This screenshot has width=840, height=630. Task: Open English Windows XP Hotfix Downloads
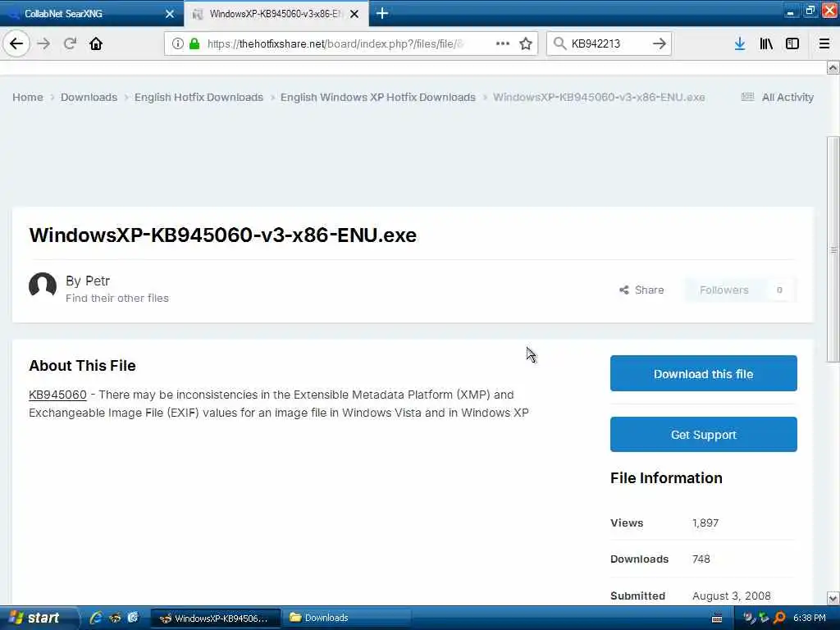pos(378,97)
